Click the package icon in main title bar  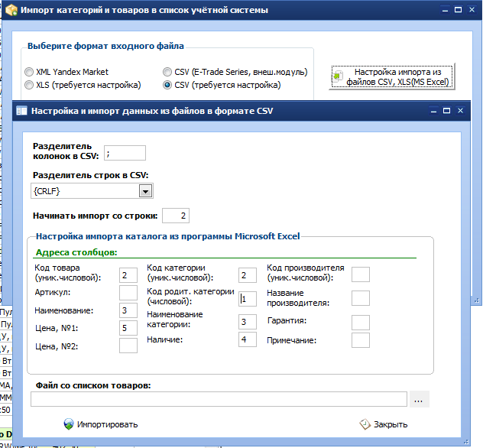11,10
